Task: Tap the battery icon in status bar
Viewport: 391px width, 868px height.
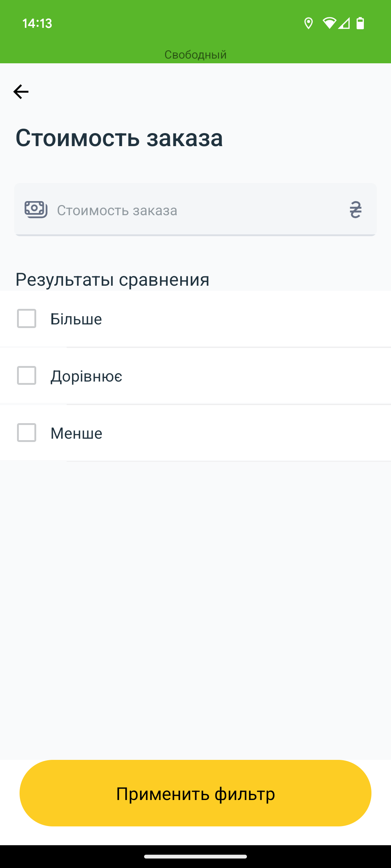Action: point(360,24)
